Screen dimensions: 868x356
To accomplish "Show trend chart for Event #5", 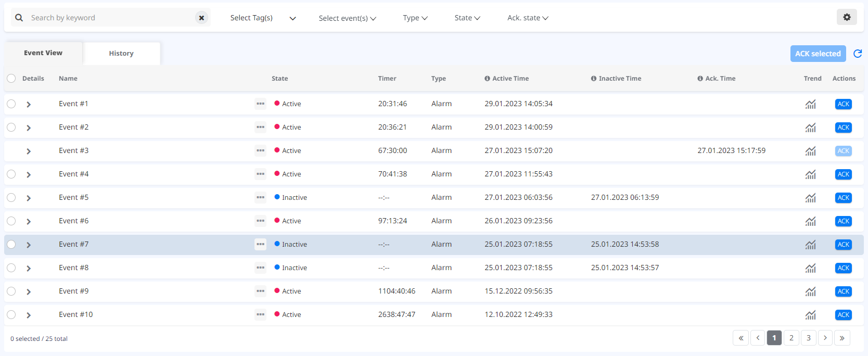I will click(810, 198).
